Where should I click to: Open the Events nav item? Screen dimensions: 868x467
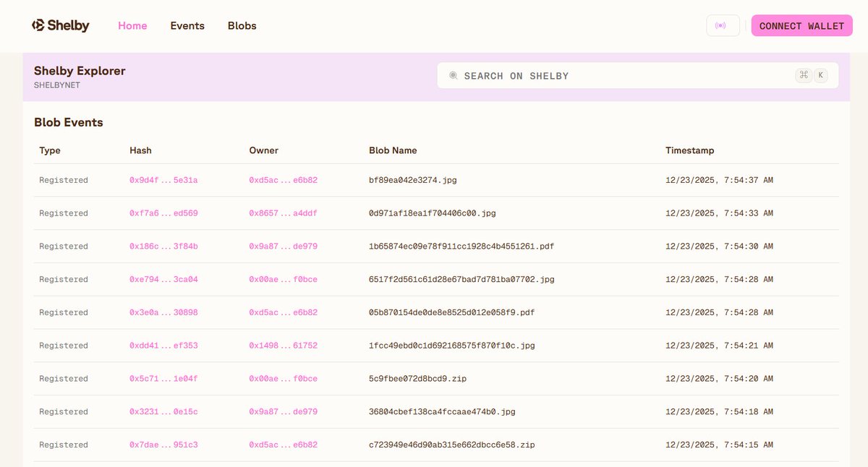pyautogui.click(x=187, y=25)
